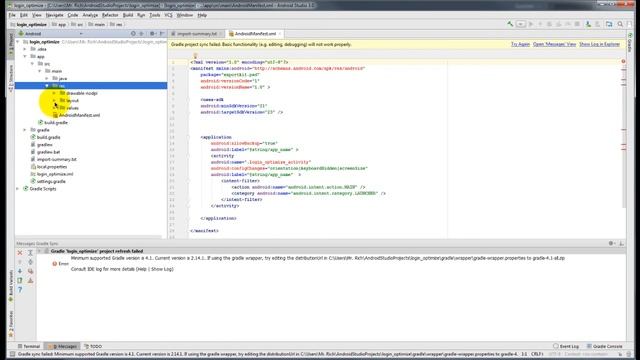Click the blue question mark help icon
The width and height of the screenshot is (640, 360).
click(x=20, y=290)
